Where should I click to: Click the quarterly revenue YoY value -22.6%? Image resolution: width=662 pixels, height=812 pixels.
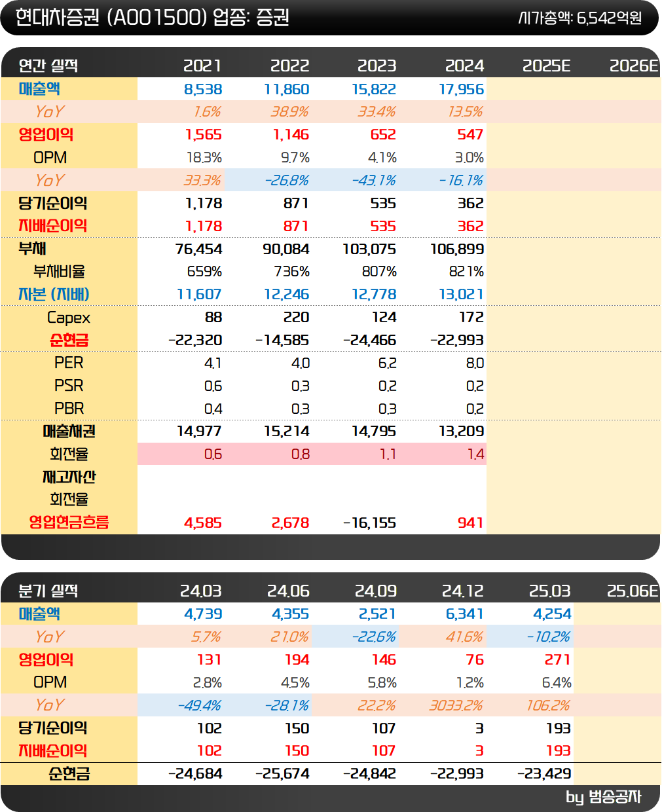coord(374,637)
